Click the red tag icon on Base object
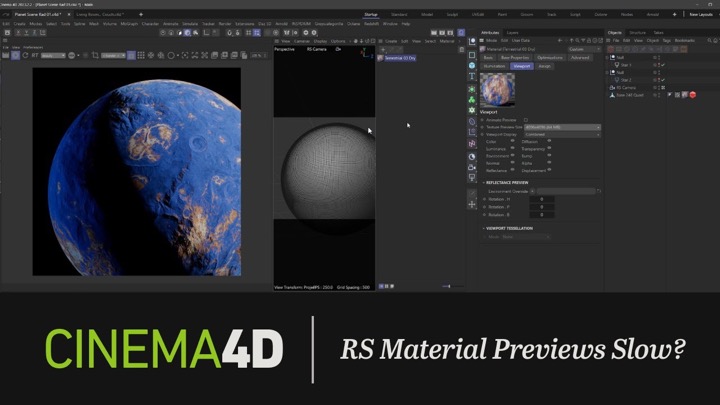 tap(693, 95)
